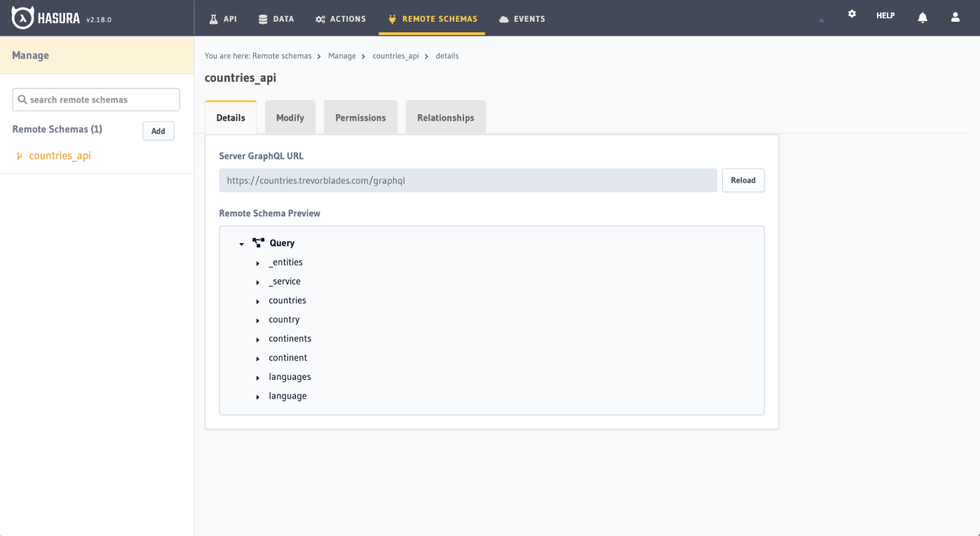
Task: Expand the languages field
Action: click(258, 377)
